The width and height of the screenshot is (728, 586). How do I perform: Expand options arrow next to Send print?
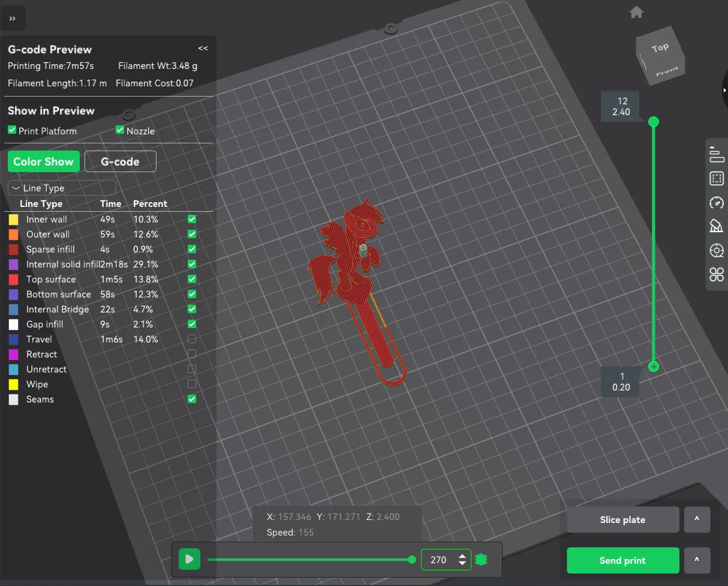pos(697,560)
